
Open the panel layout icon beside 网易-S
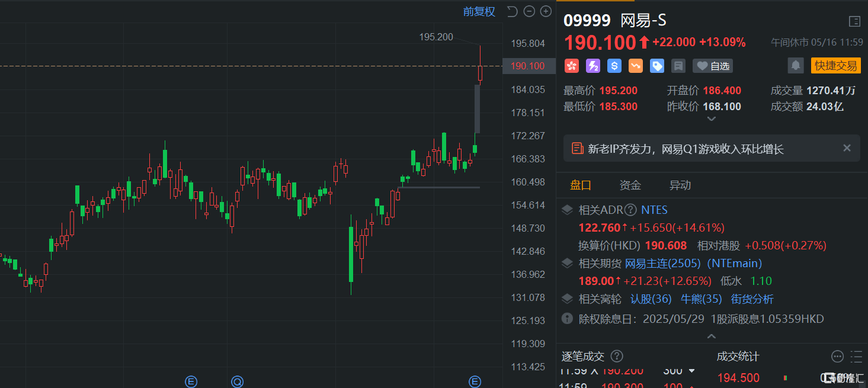854,21
